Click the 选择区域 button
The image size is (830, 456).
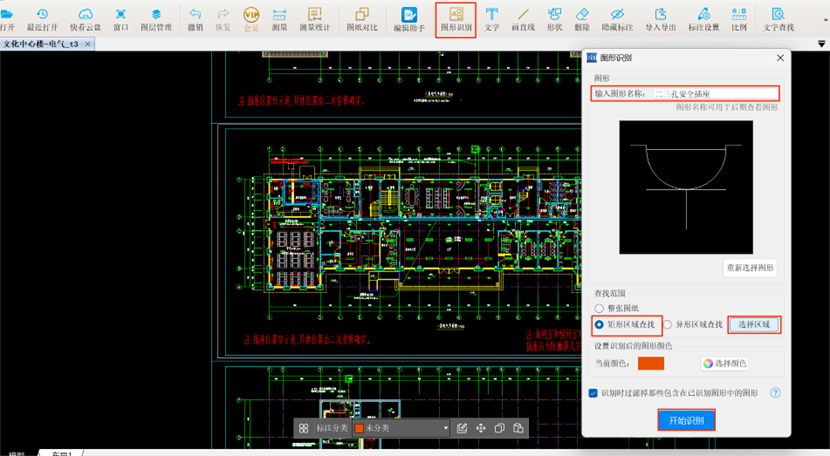point(754,325)
